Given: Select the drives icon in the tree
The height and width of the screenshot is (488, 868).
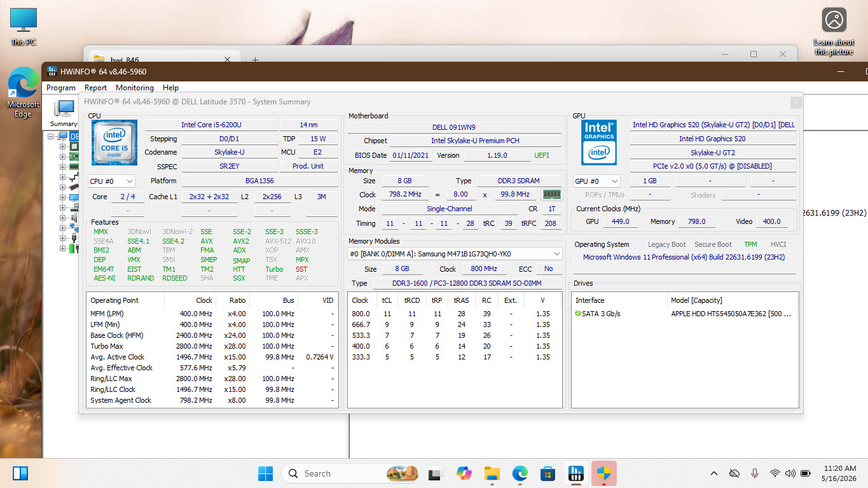Looking at the screenshot, I should pos(74,207).
